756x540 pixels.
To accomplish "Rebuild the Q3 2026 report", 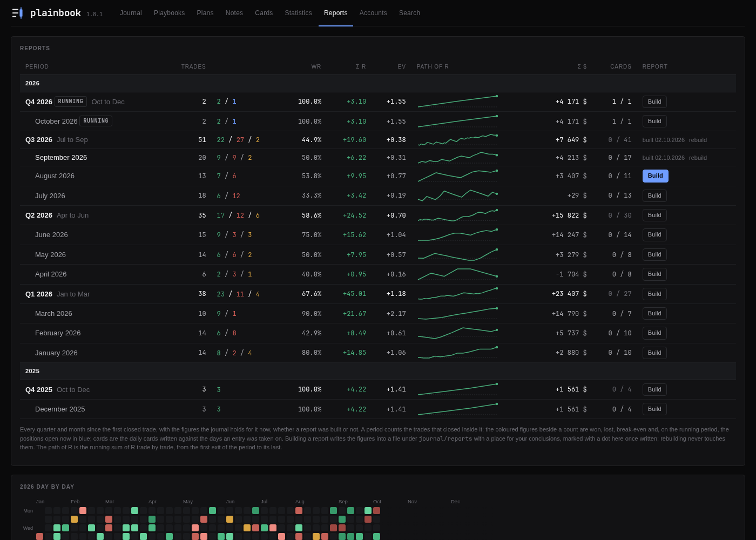I will (x=698, y=140).
